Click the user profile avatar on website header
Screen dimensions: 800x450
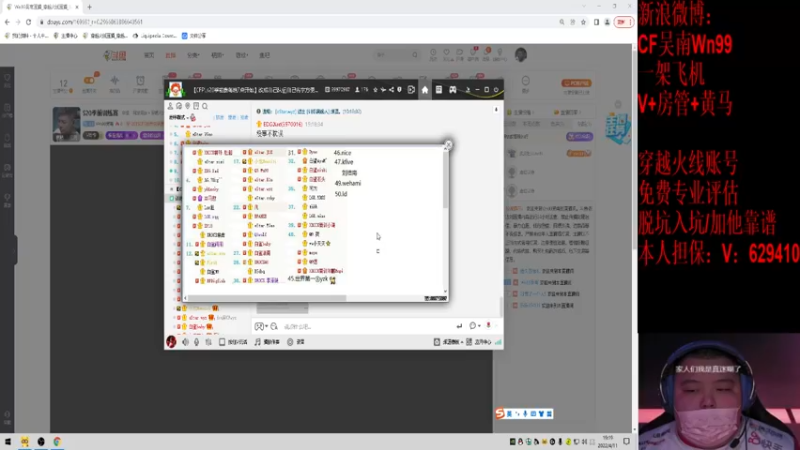point(520,55)
